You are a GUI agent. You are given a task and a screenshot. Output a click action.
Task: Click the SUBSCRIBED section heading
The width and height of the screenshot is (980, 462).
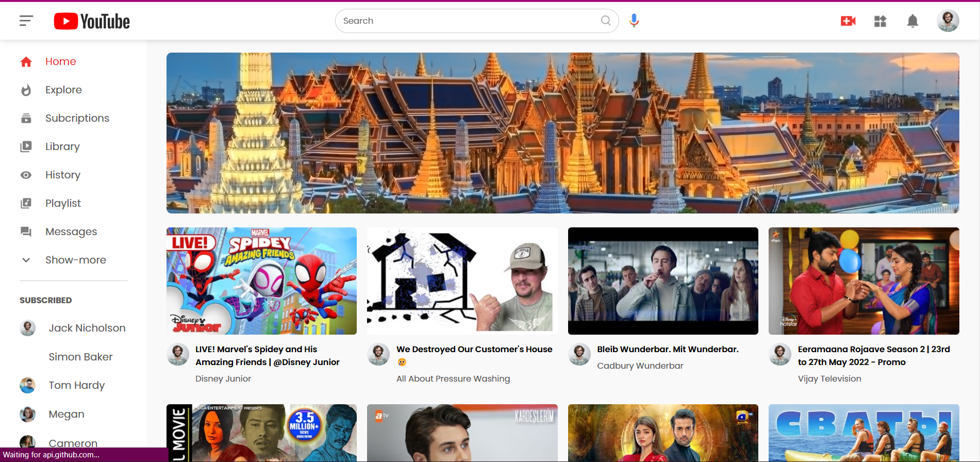pyautogui.click(x=46, y=300)
